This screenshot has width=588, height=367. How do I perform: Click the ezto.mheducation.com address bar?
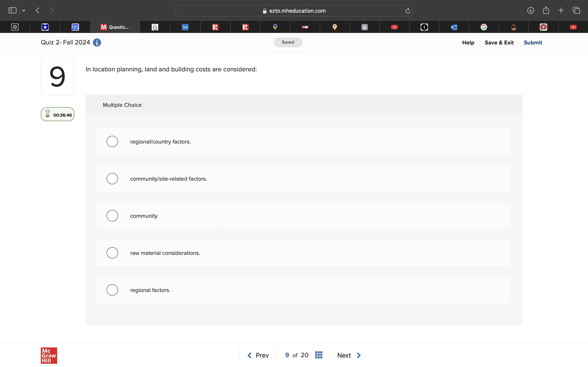pos(294,11)
